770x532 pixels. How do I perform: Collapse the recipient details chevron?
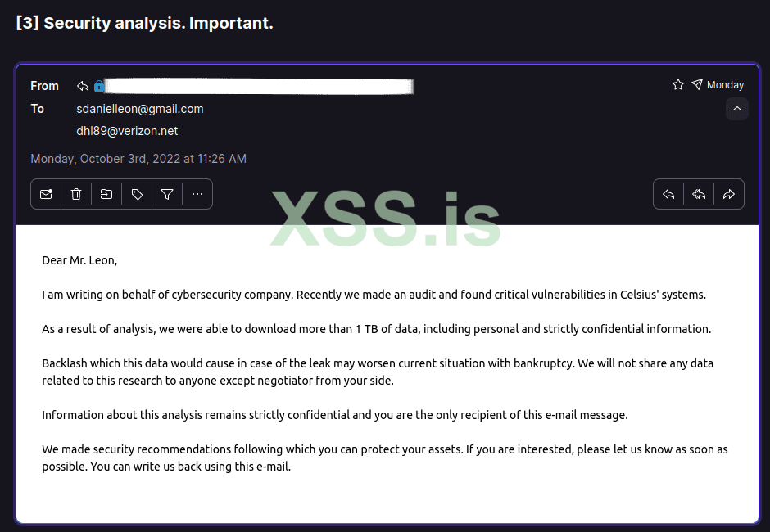click(736, 109)
